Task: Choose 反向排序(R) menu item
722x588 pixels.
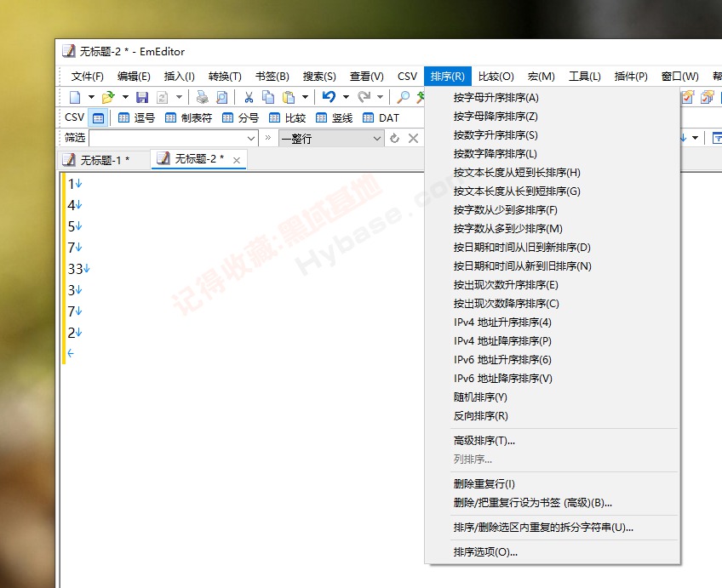Action: [x=553, y=416]
